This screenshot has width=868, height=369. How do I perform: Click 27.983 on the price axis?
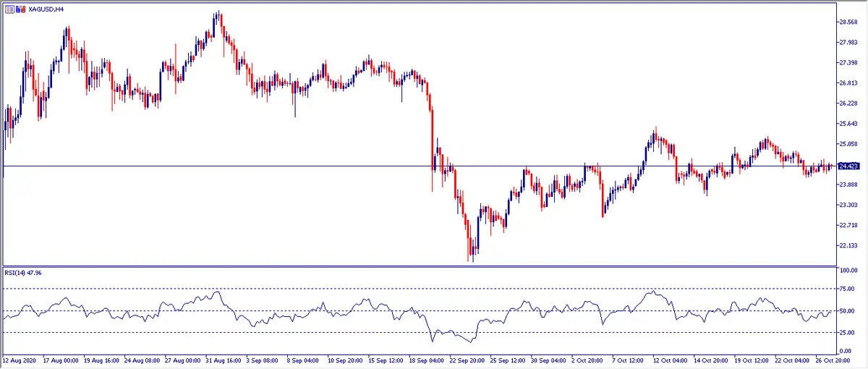(x=848, y=42)
